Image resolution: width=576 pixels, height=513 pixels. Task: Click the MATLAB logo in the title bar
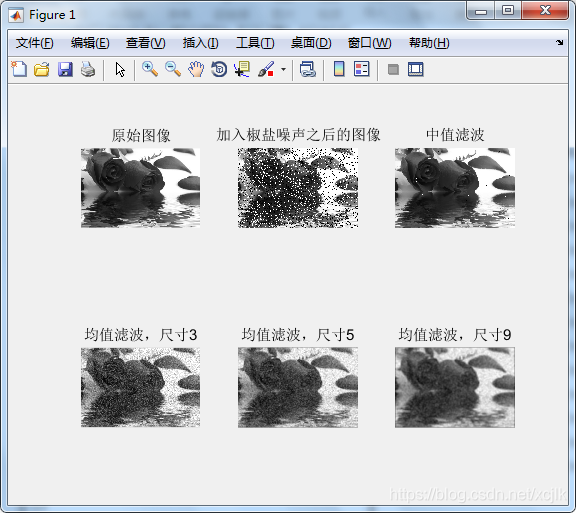pyautogui.click(x=16, y=15)
